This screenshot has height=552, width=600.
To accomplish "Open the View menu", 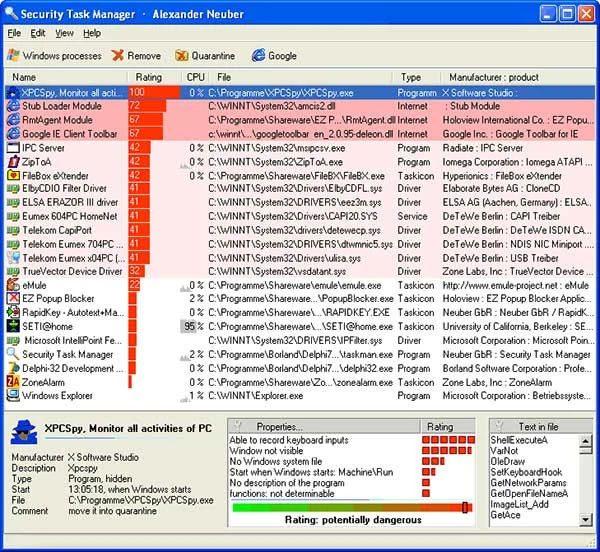I will 64,33.
